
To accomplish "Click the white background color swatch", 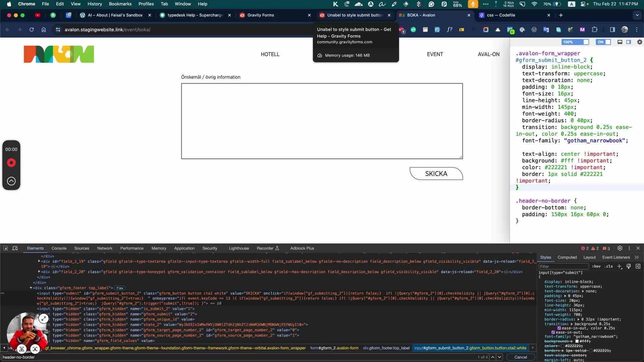I will pos(577,341).
